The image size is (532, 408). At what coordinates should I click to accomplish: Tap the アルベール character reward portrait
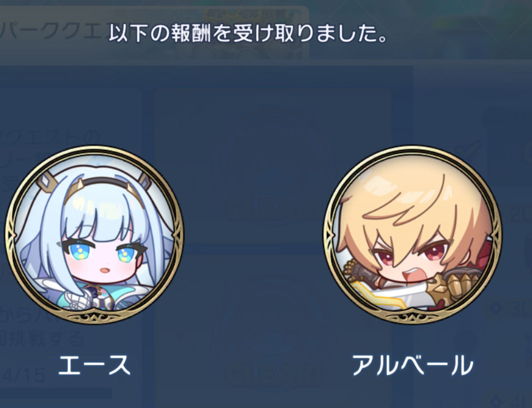[412, 235]
